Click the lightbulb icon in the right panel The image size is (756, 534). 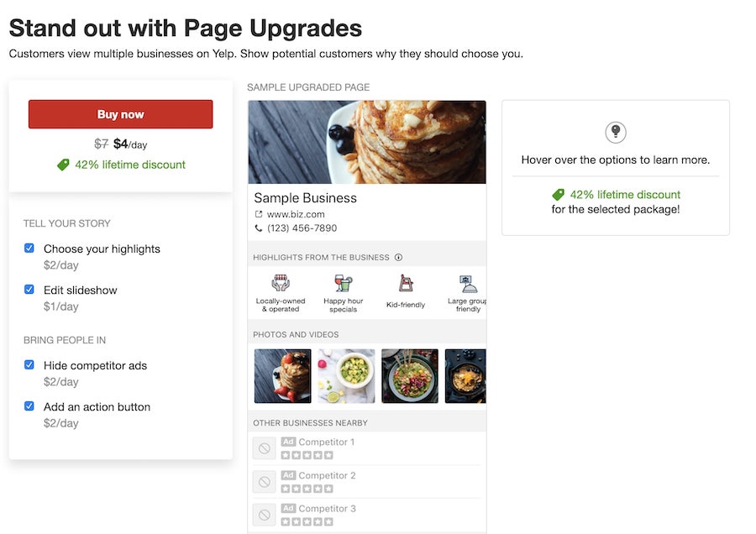click(x=615, y=131)
